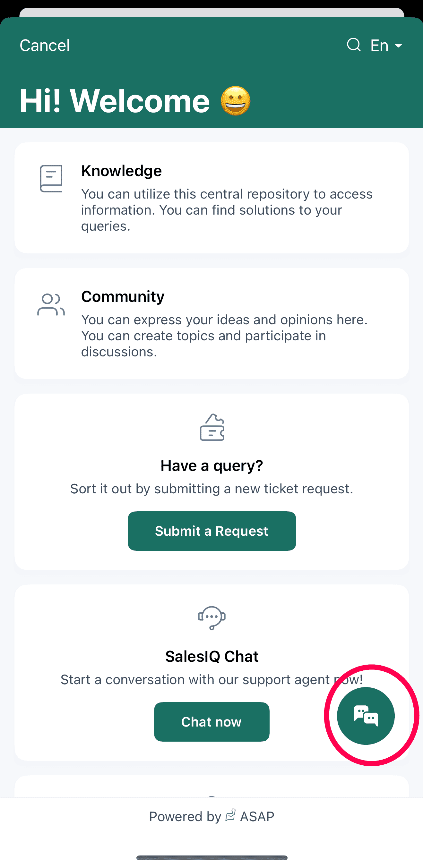Image resolution: width=423 pixels, height=868 pixels.
Task: Click the Knowledge description text
Action: click(227, 210)
